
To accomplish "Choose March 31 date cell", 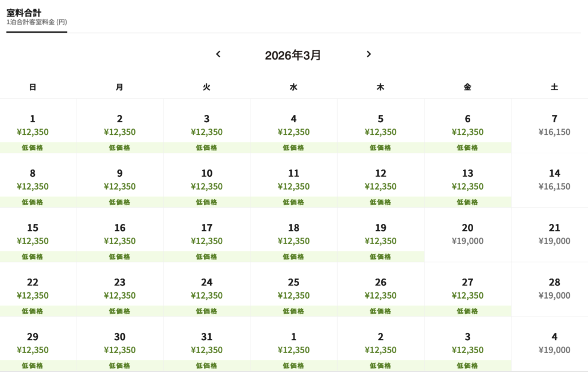I will coord(207,344).
